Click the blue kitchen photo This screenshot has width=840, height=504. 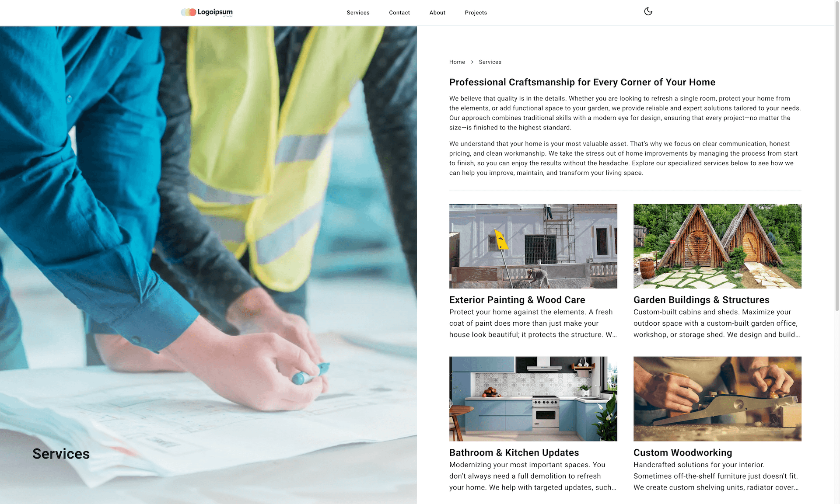click(x=533, y=399)
